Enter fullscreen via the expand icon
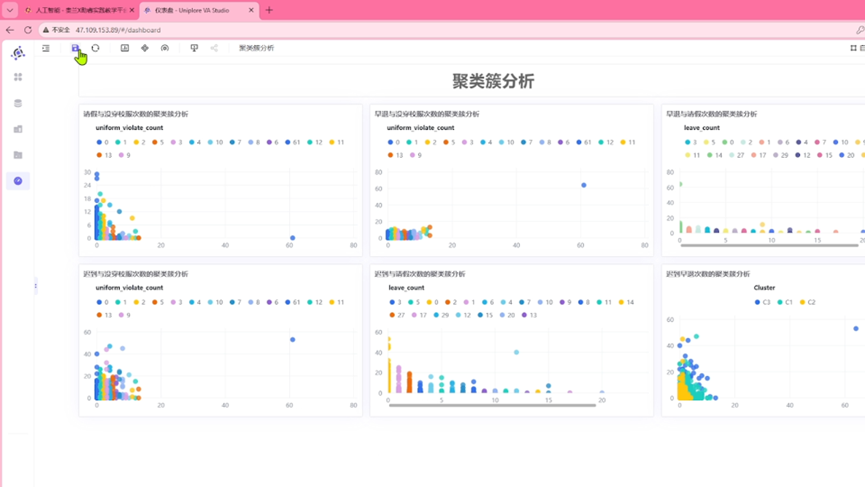 [x=853, y=48]
